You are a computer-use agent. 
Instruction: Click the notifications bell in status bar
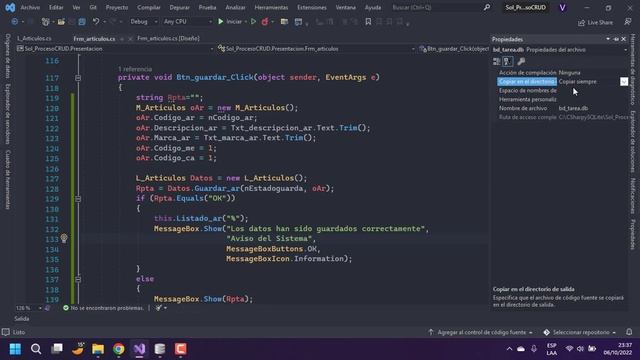click(629, 332)
